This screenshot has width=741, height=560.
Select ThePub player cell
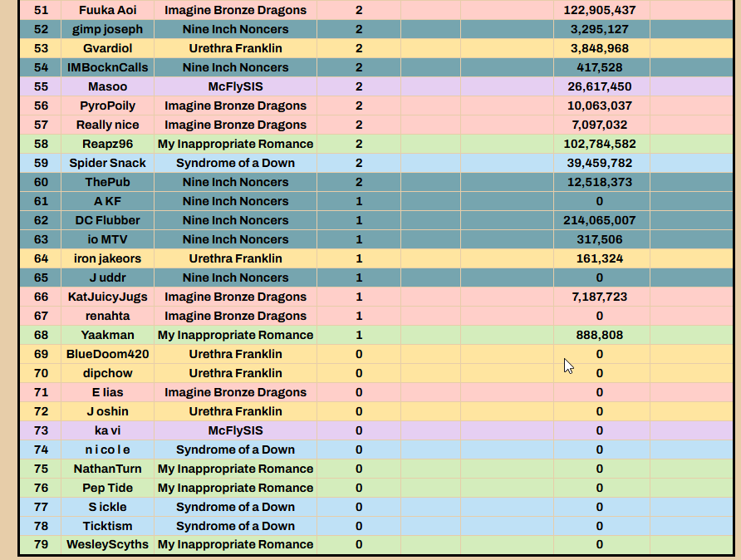pyautogui.click(x=108, y=183)
